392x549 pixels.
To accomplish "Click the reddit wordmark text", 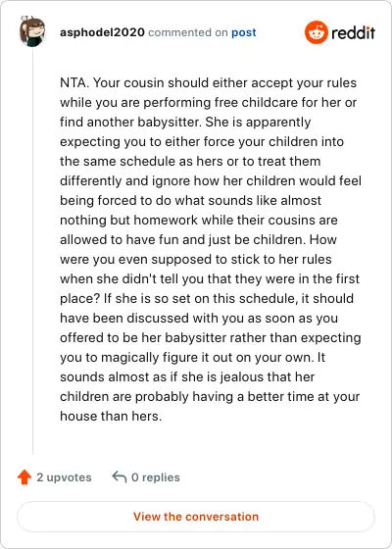I will [x=353, y=33].
